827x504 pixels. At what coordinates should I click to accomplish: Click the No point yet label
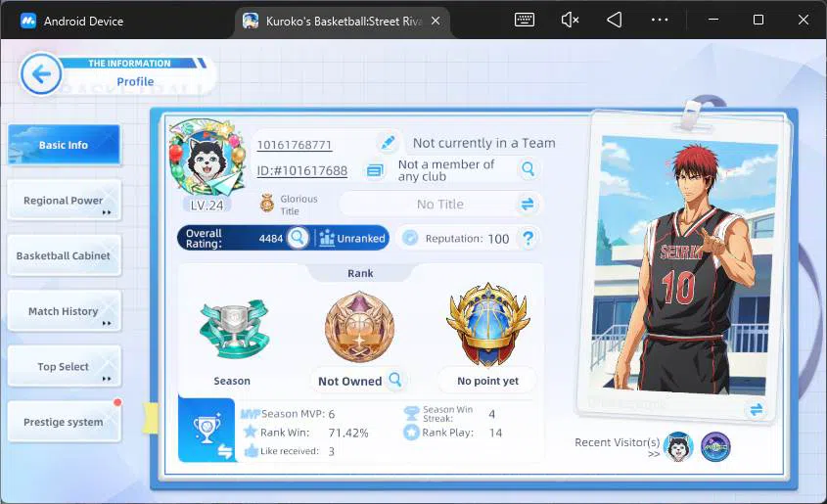pos(487,381)
